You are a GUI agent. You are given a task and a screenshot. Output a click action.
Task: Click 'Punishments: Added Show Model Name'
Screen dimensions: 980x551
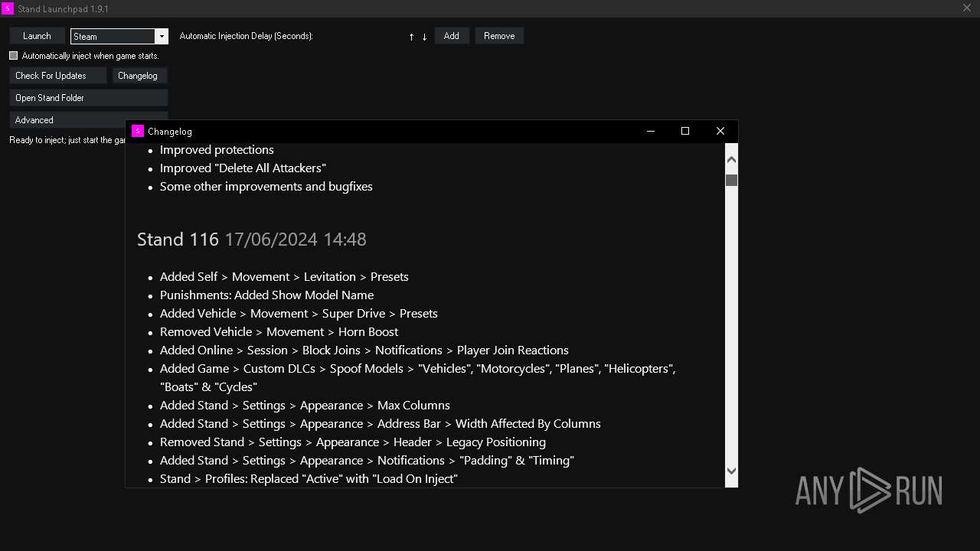[x=266, y=295]
